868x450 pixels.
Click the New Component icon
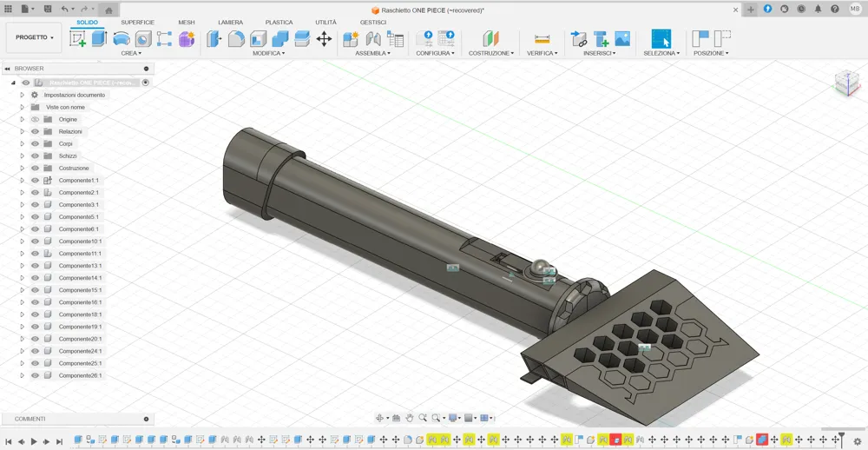tap(351, 39)
